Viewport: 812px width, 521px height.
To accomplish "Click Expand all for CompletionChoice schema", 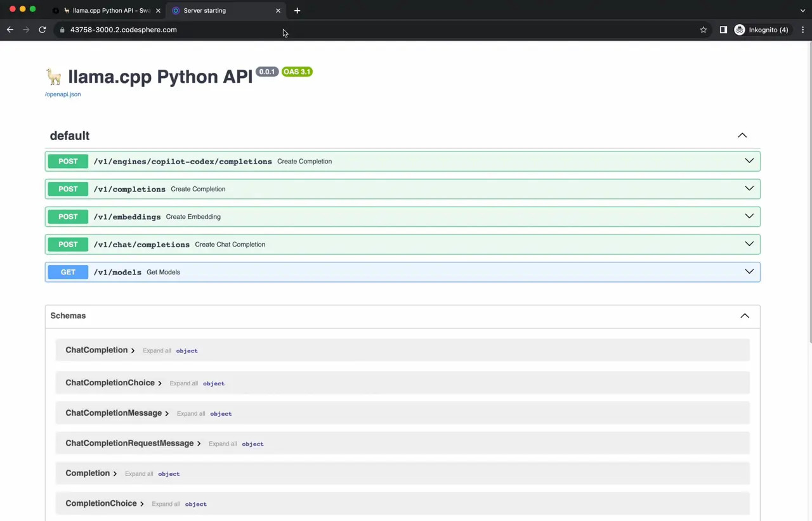I will point(166,505).
